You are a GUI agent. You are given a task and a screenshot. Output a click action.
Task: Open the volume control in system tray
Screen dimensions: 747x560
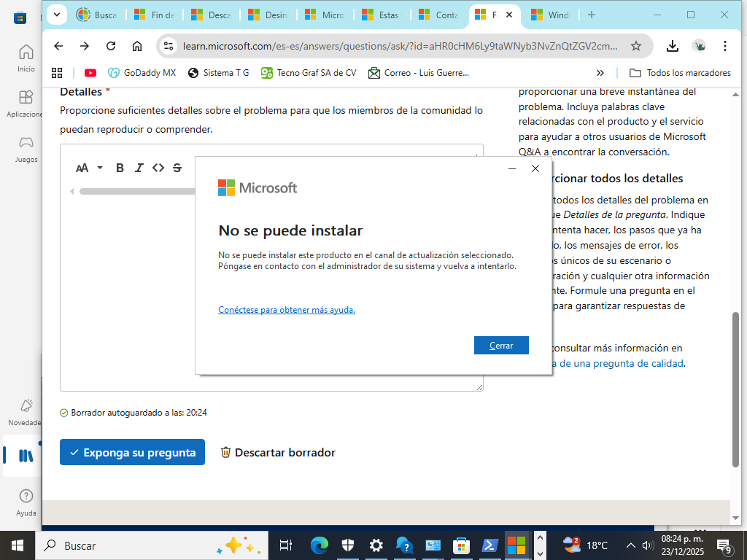click(x=648, y=545)
